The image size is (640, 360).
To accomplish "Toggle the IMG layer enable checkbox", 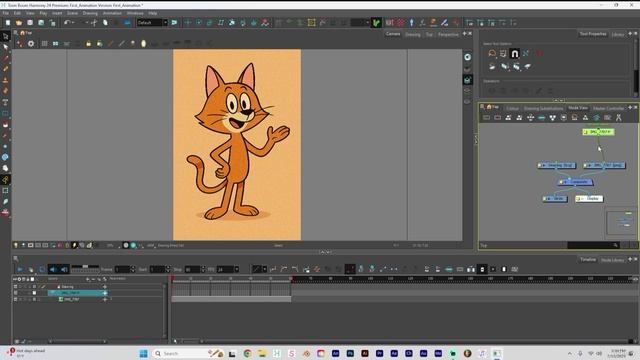I will pyautogui.click(x=16, y=299).
